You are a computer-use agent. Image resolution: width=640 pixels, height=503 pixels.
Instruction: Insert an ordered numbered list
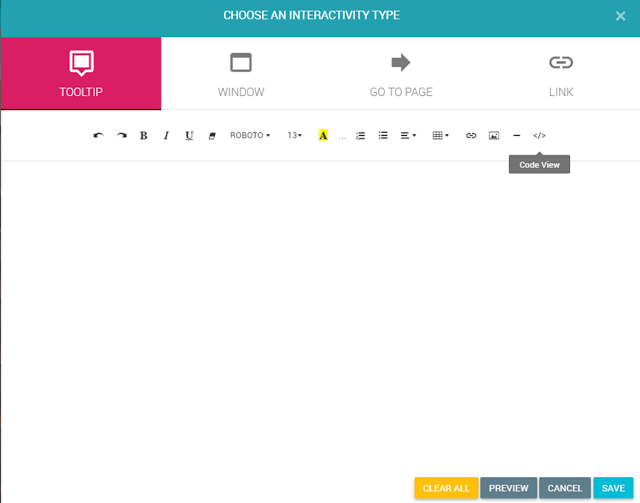click(361, 135)
